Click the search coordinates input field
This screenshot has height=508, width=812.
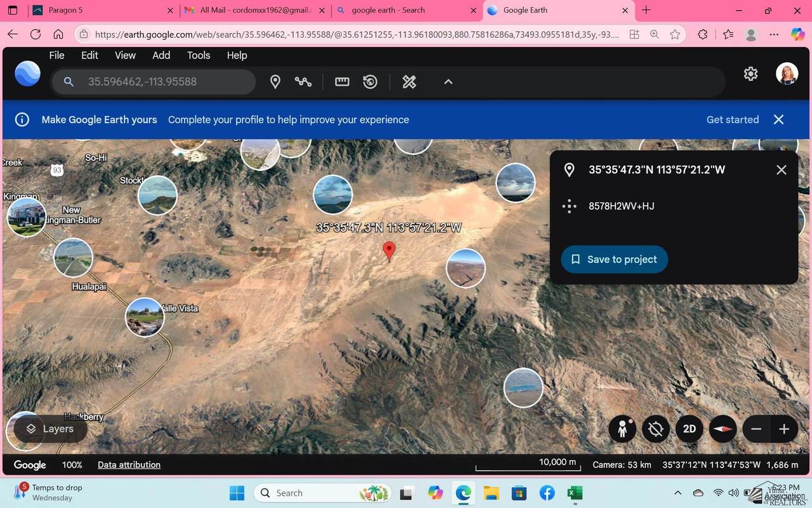pos(152,81)
